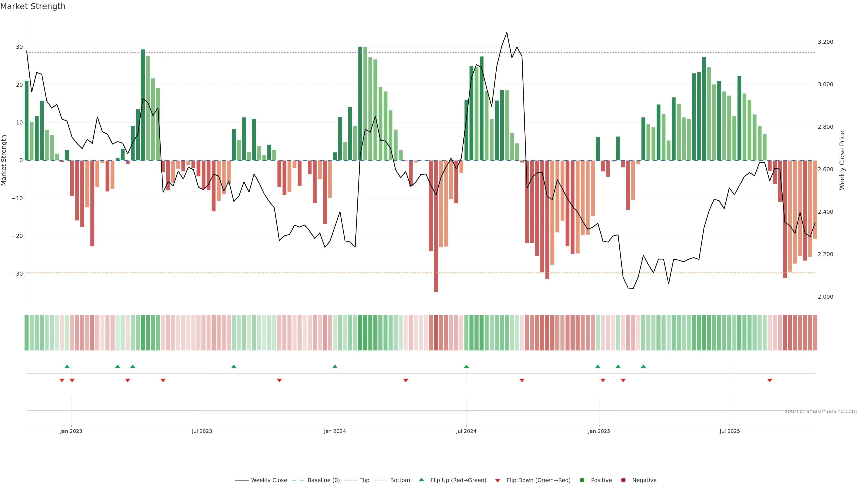The image size is (868, 488).
Task: Toggle Top dotted line legend entry
Action: pos(364,480)
